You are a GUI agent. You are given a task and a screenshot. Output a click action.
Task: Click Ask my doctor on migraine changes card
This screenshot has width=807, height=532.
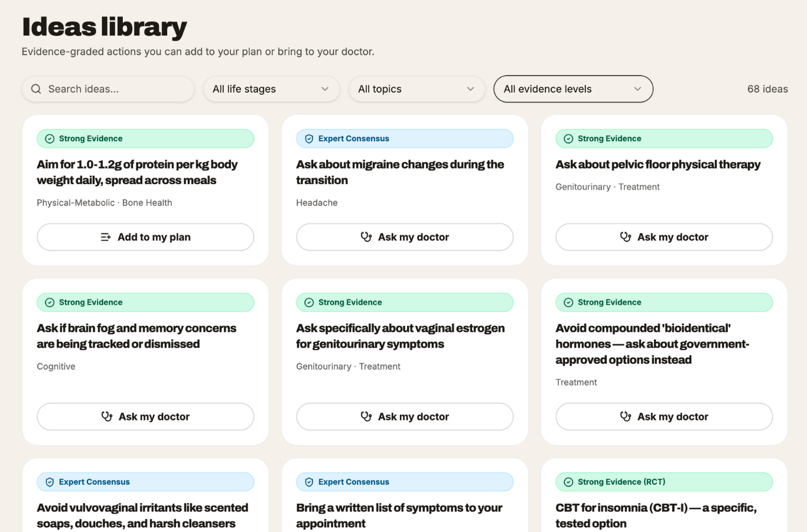coord(405,237)
